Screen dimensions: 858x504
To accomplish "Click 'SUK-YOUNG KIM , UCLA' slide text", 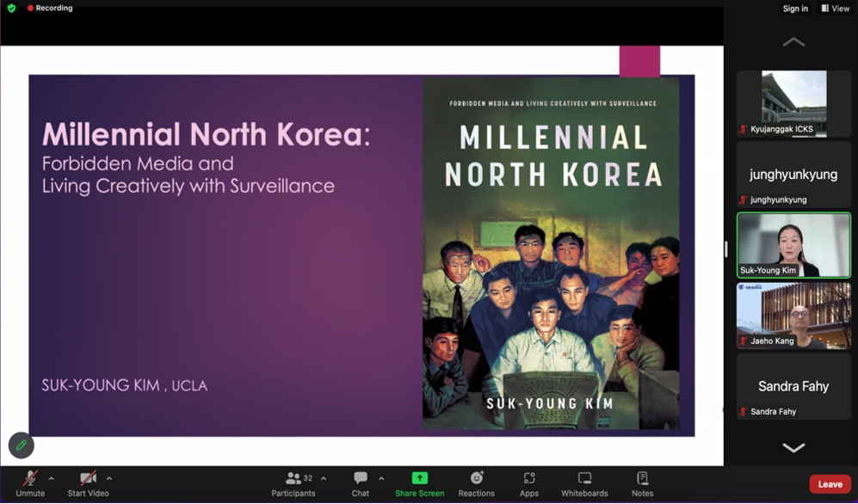I will [125, 385].
